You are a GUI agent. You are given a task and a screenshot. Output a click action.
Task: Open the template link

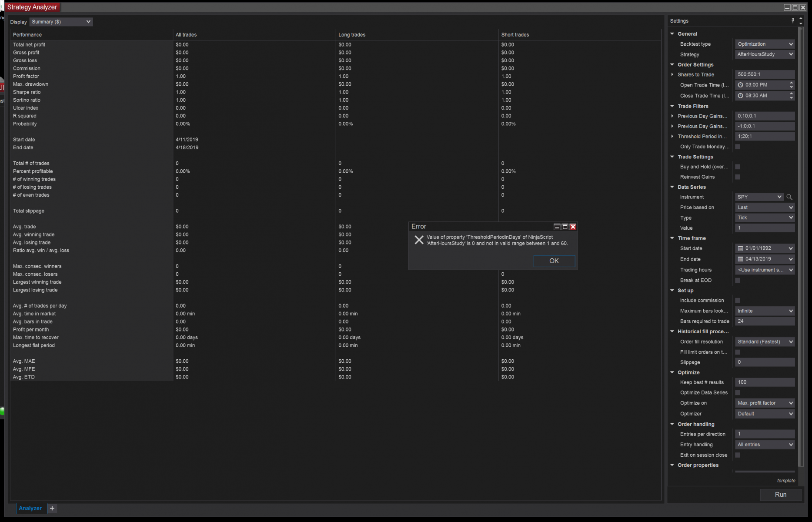[786, 481]
